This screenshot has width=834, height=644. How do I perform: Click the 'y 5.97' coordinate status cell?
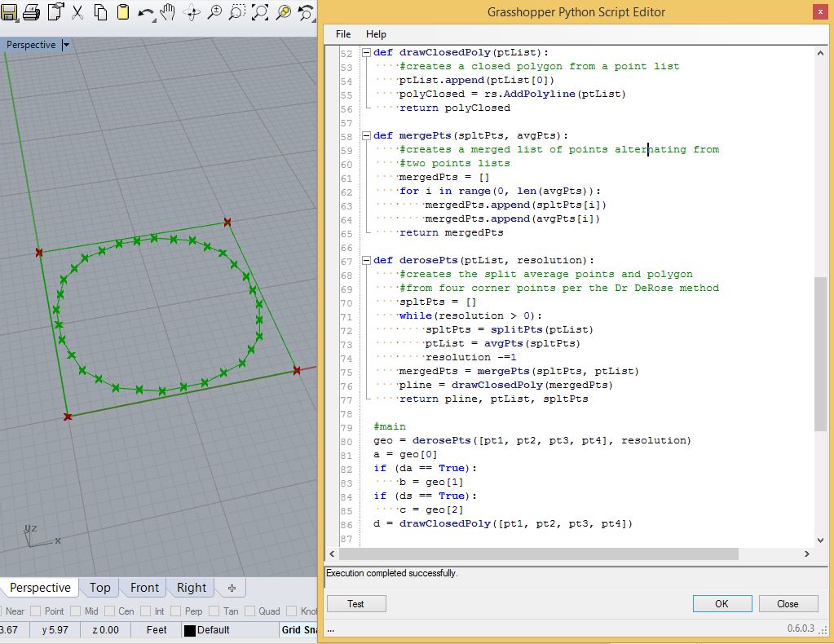[x=55, y=629]
